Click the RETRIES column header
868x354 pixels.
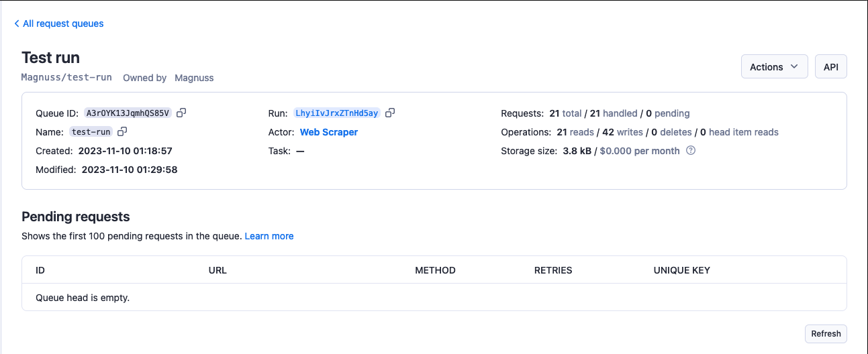coord(553,270)
